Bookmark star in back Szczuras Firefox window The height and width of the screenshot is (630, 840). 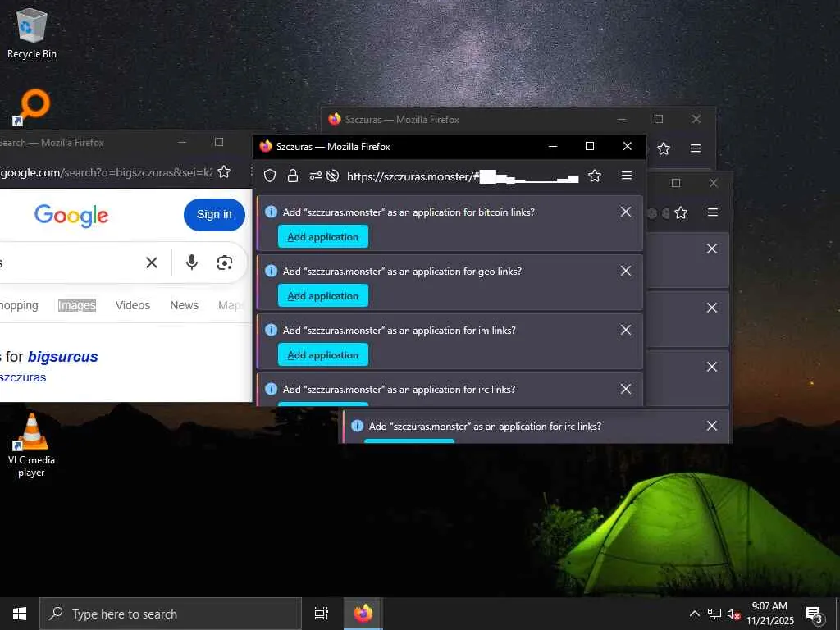tap(664, 148)
